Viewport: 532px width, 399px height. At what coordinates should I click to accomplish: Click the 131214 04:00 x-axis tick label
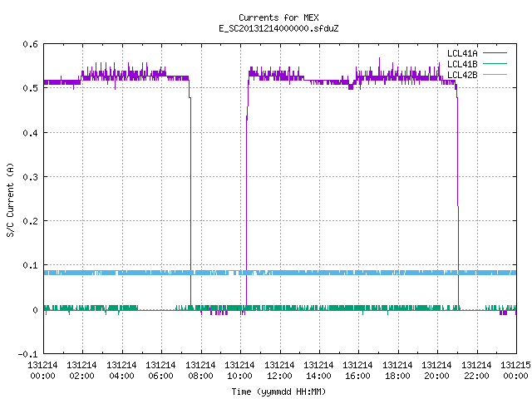click(x=122, y=371)
